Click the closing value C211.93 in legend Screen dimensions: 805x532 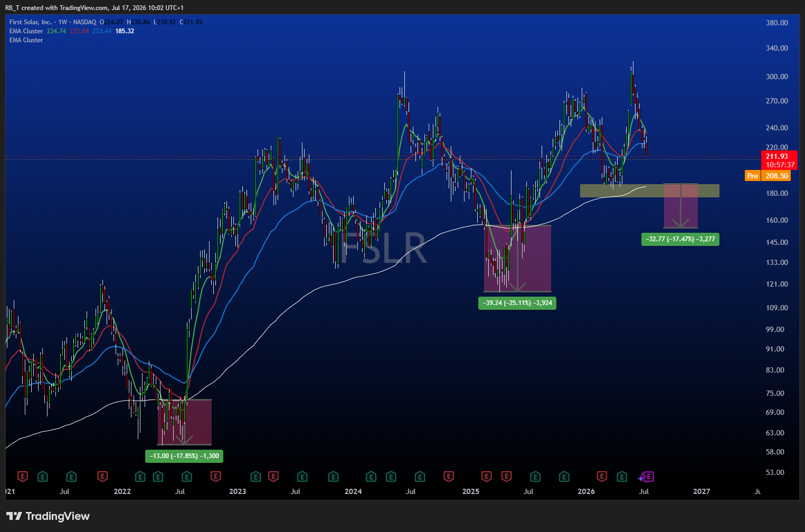(191, 22)
